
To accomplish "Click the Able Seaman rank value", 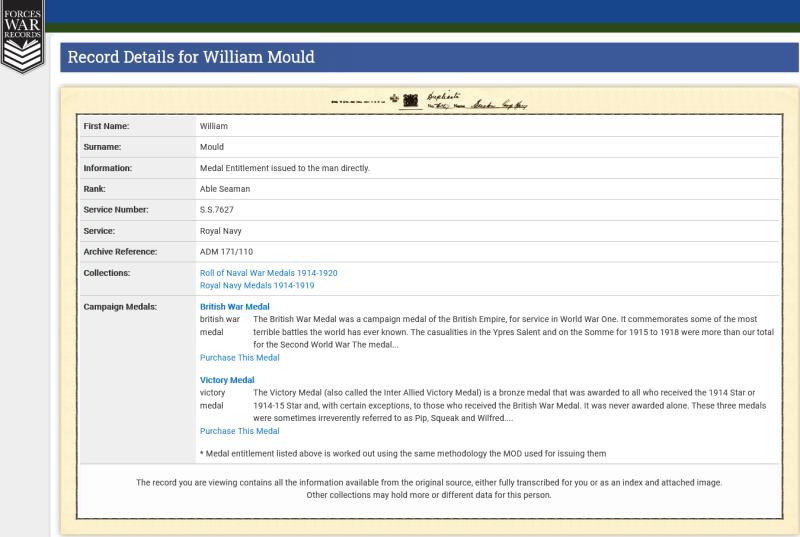I will click(x=225, y=189).
